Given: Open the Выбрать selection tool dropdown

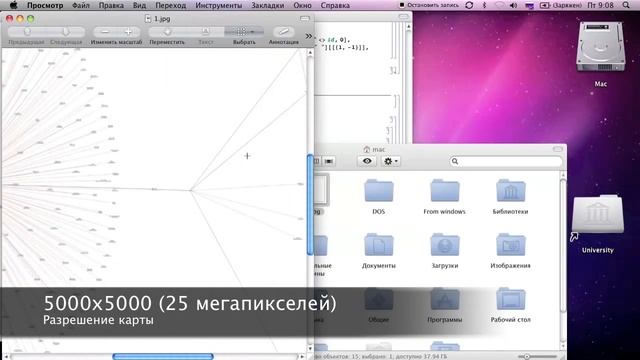Looking at the screenshot, I should pyautogui.click(x=244, y=32).
